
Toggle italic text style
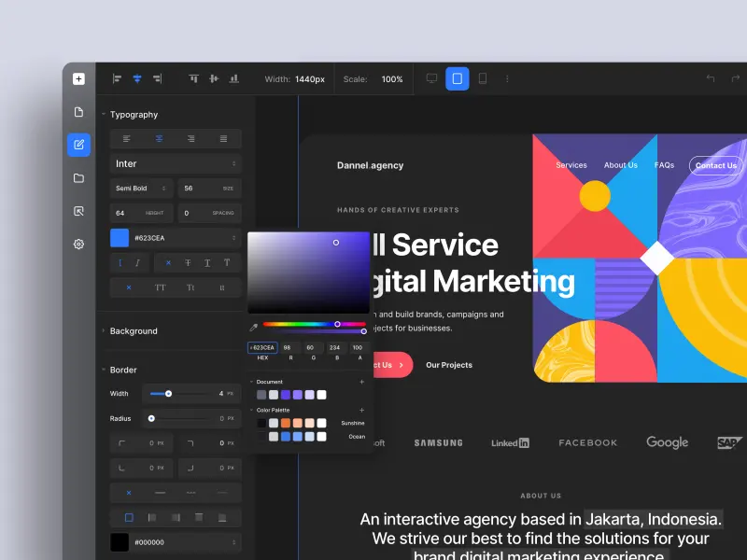(137, 263)
